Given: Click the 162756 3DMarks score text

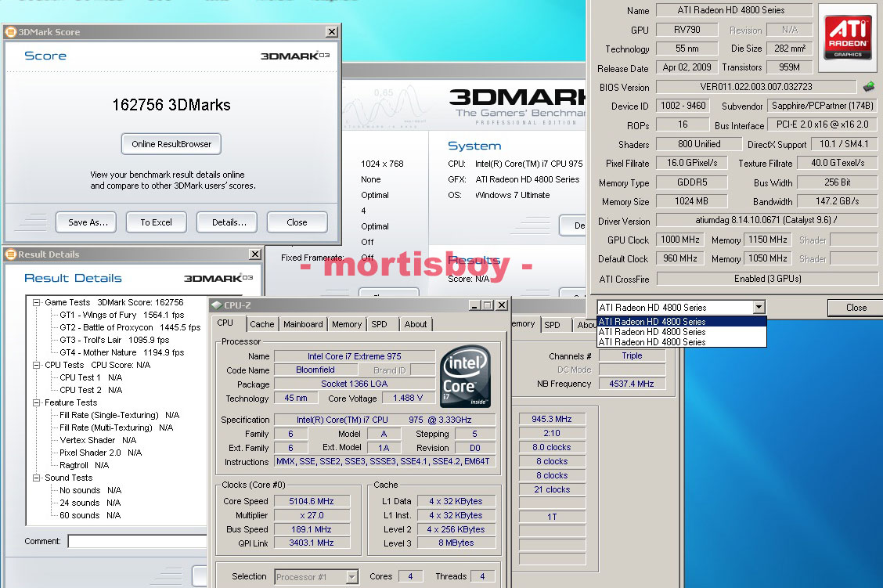Looking at the screenshot, I should click(171, 105).
